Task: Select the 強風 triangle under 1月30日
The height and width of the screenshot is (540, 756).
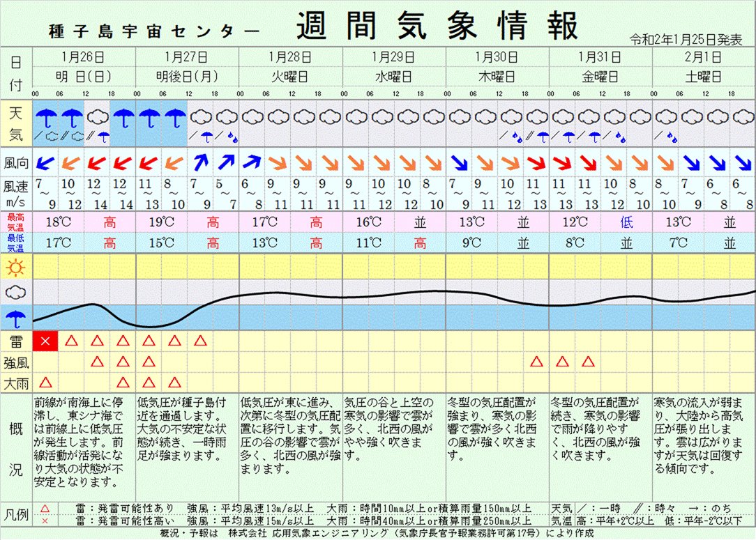Action: (536, 362)
